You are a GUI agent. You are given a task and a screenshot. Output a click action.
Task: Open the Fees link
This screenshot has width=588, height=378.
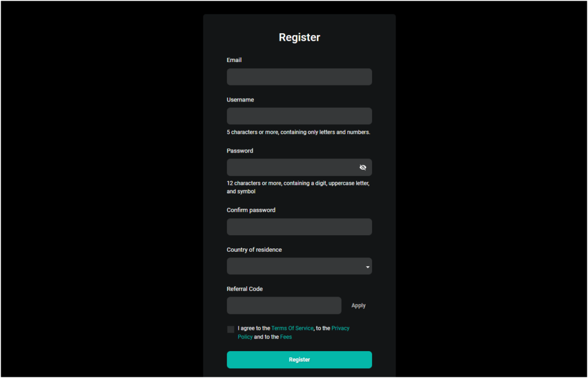click(286, 337)
